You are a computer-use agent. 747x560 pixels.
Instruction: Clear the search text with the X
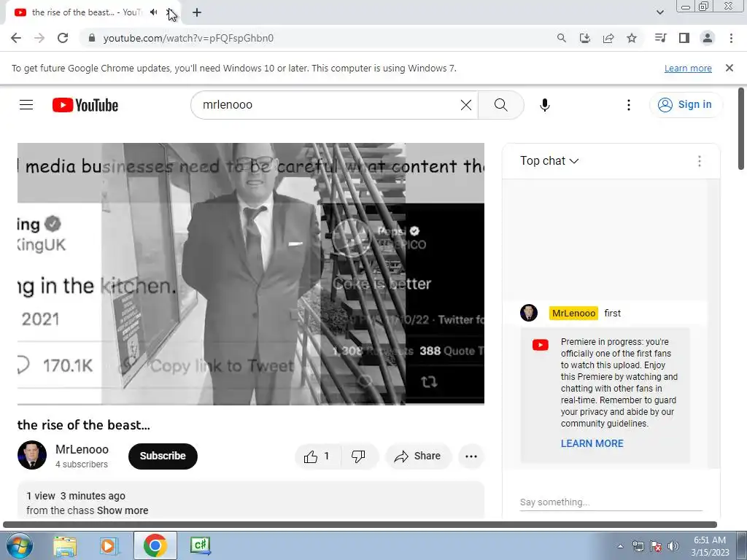[466, 105]
